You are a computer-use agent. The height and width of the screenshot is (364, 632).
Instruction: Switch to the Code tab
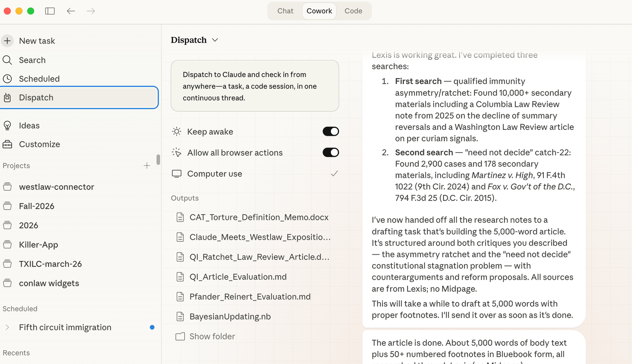(x=353, y=11)
